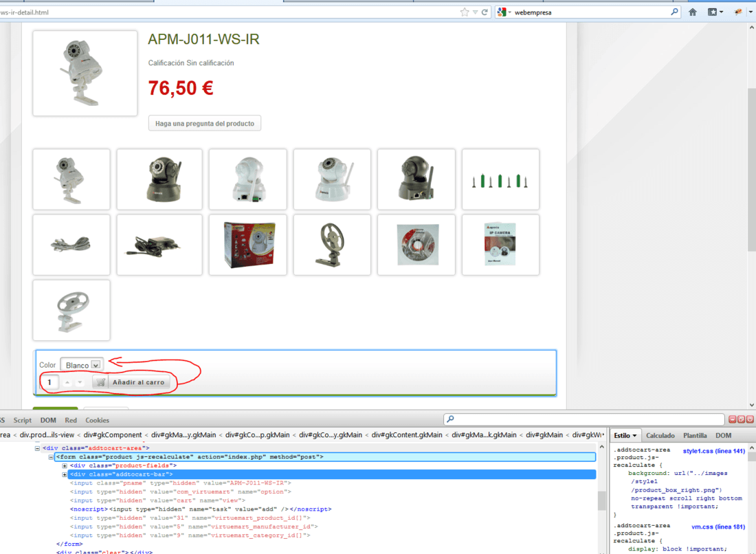
Task: Click the shopping cart icon beside Añadir
Action: (100, 382)
